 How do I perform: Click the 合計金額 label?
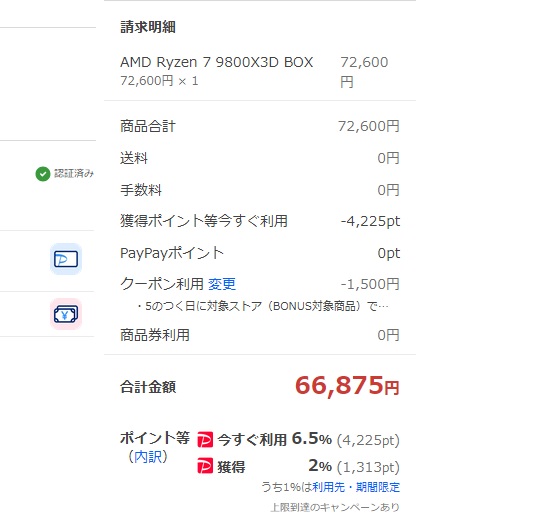coord(148,386)
